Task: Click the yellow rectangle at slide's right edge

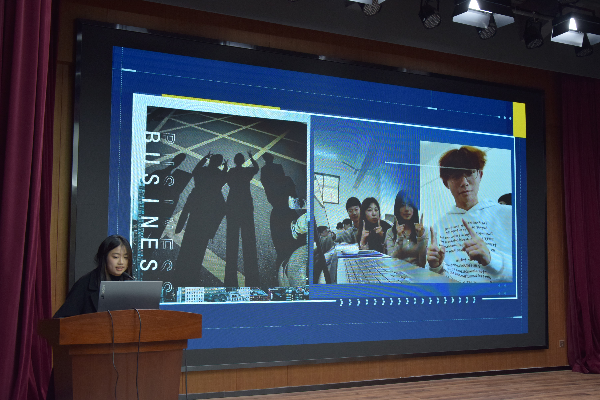Action: tap(519, 120)
